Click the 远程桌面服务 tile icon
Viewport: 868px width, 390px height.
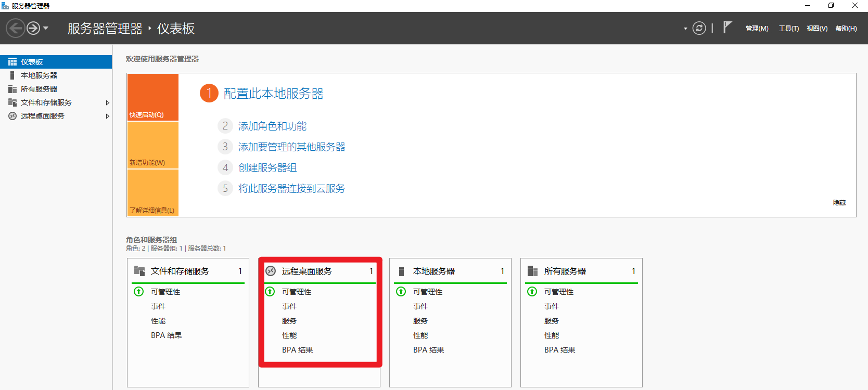(x=271, y=271)
